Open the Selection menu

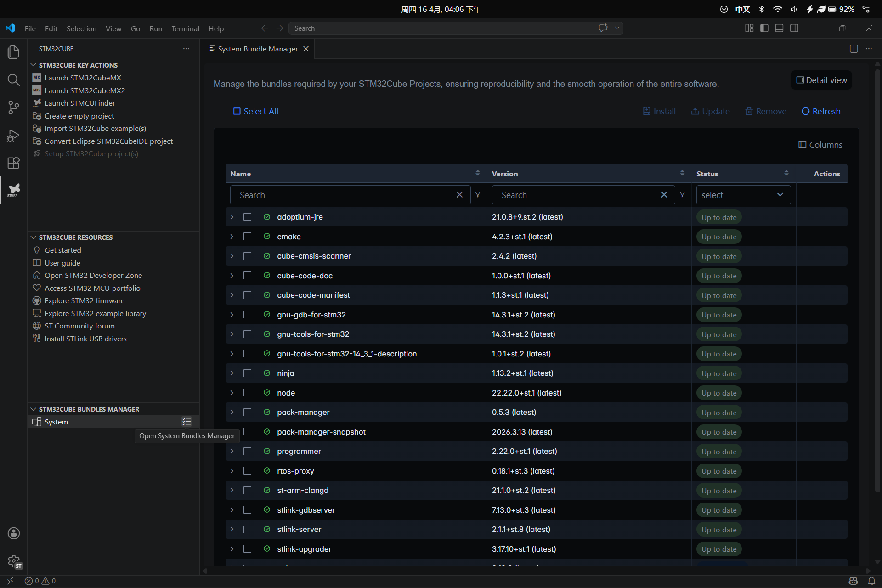(x=81, y=28)
